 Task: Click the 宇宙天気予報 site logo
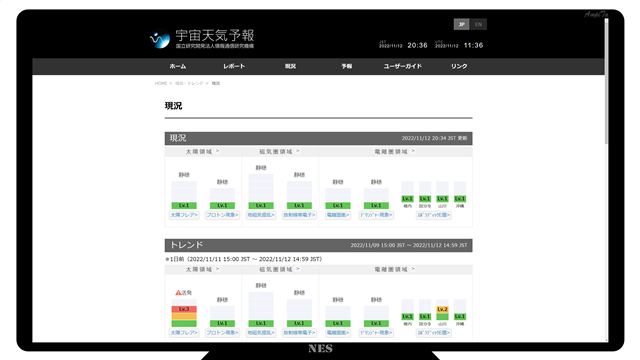coord(202,39)
